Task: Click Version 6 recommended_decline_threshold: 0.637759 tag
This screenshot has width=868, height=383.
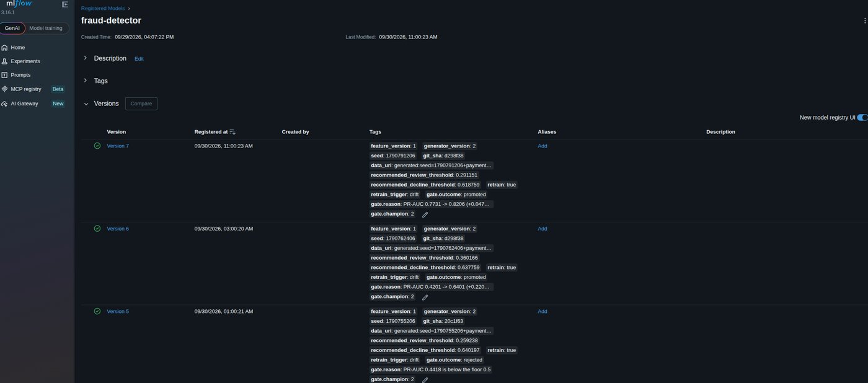Action: (425, 268)
